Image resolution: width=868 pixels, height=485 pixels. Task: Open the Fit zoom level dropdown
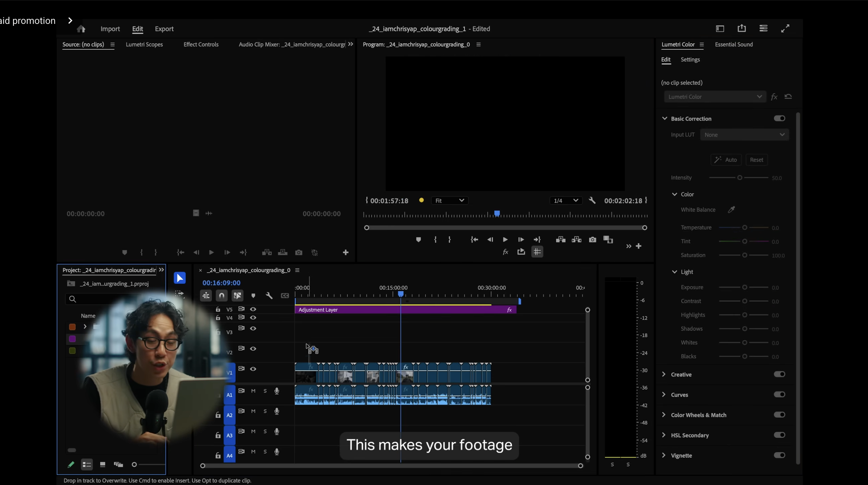tap(450, 201)
